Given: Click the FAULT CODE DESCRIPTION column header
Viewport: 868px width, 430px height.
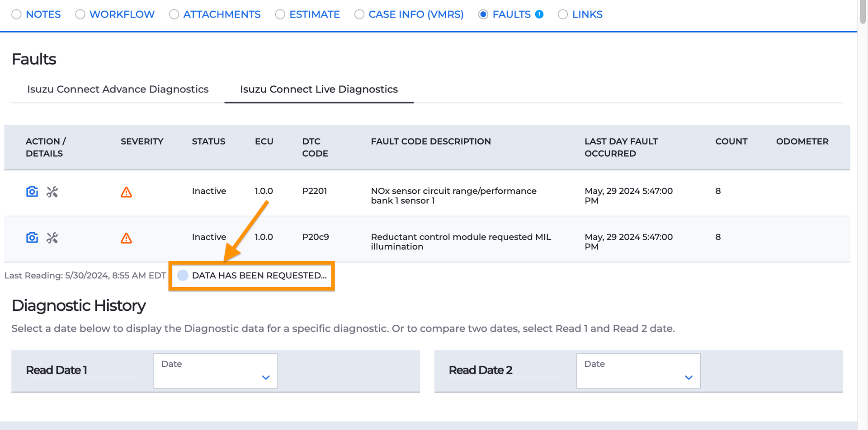Looking at the screenshot, I should (x=431, y=141).
